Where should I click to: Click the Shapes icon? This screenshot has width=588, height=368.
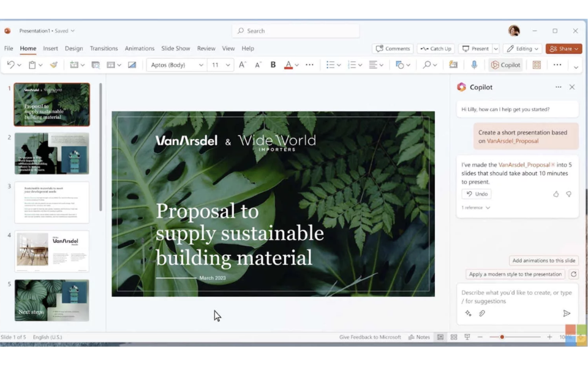point(400,65)
